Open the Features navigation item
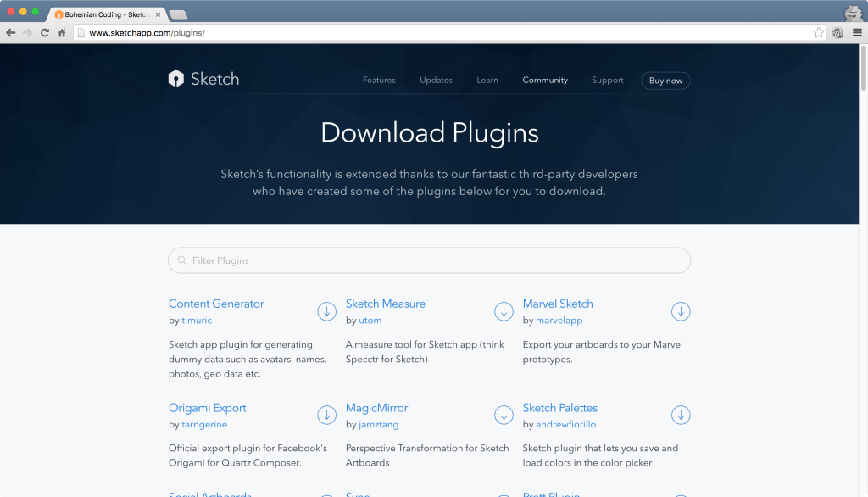This screenshot has height=497, width=868. 379,81
